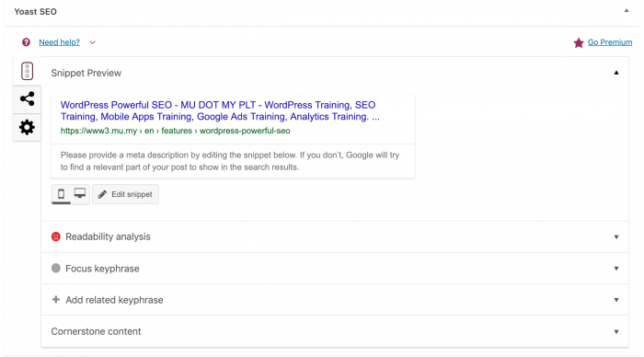Switch to the Social share tab
644x357 pixels.
coord(27,99)
